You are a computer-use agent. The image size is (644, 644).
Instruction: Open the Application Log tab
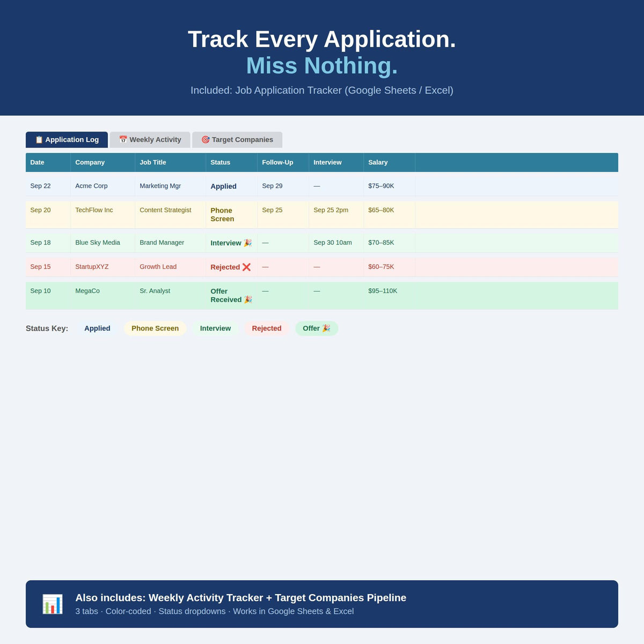(x=67, y=140)
